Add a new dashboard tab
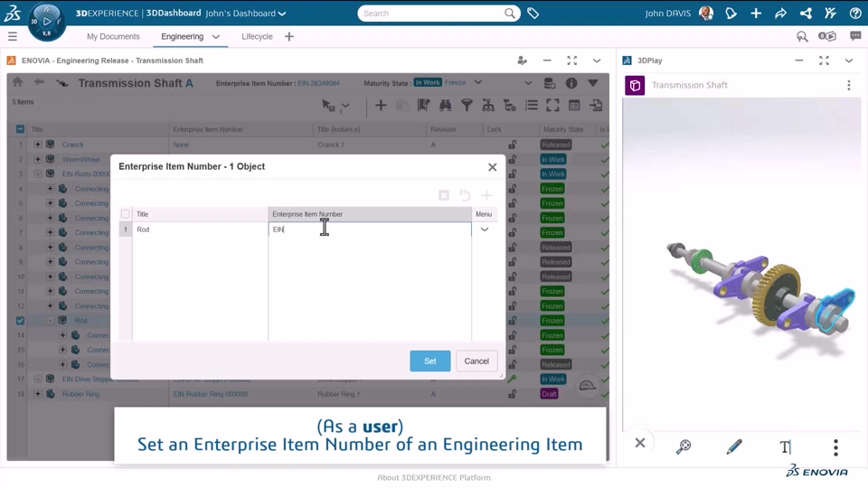Image resolution: width=868 pixels, height=488 pixels. point(289,36)
